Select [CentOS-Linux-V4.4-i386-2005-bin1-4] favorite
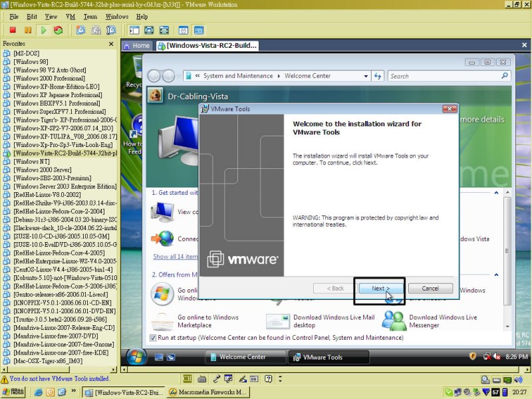 coord(63,270)
